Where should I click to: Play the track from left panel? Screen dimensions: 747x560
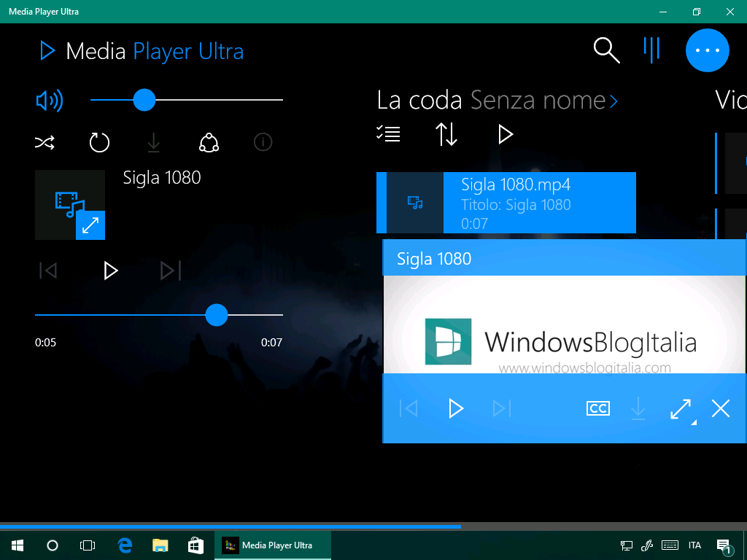tap(111, 271)
